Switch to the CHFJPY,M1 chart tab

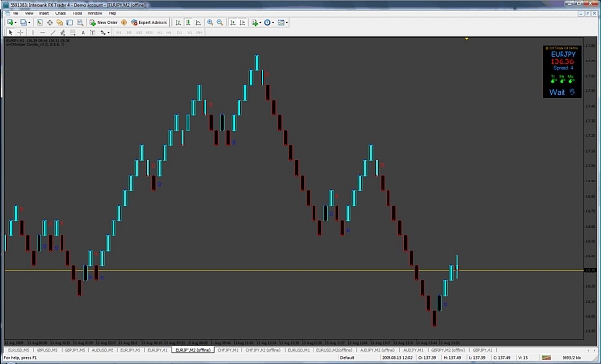click(x=228, y=350)
